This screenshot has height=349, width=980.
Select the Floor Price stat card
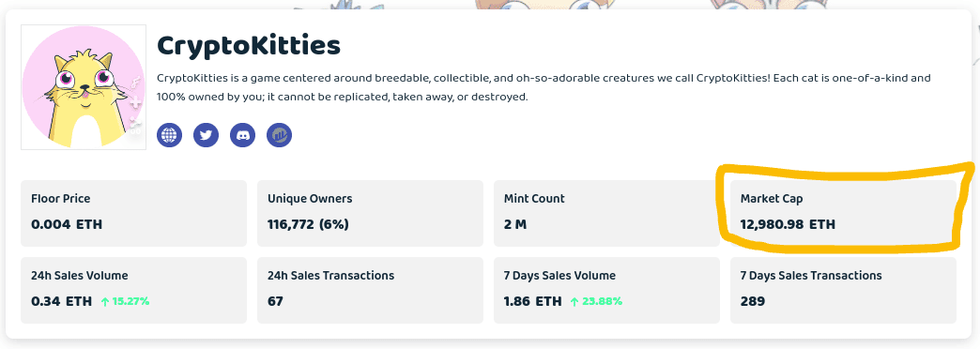[133, 213]
